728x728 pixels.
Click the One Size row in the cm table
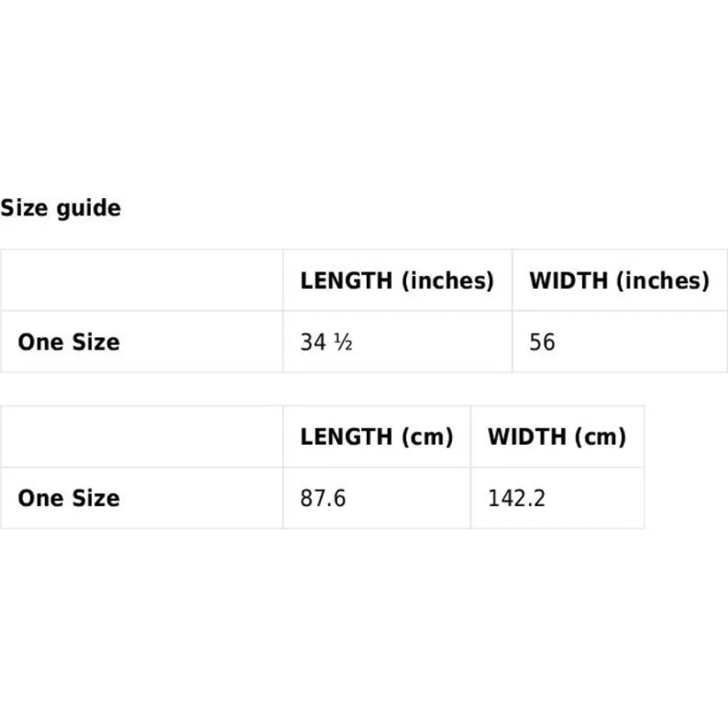tap(323, 498)
